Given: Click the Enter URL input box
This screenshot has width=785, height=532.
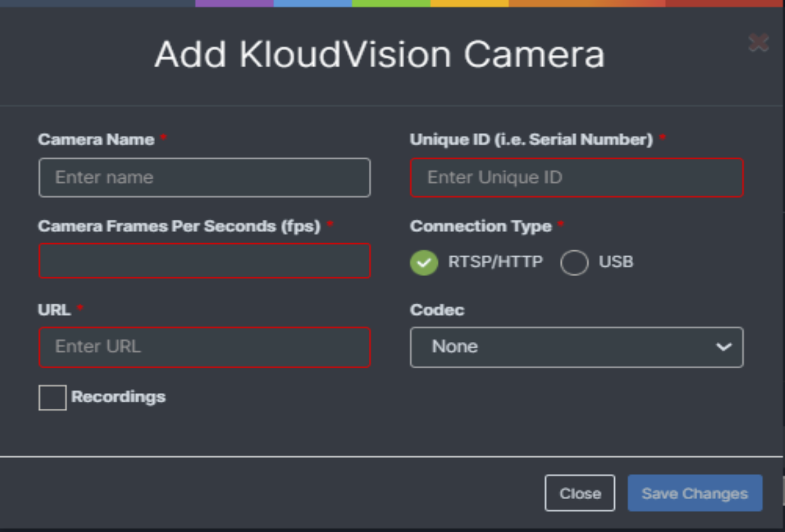Looking at the screenshot, I should pos(204,347).
